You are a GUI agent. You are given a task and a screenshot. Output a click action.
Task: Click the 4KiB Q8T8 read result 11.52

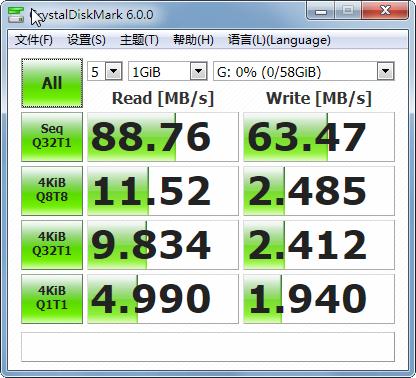[x=163, y=191]
